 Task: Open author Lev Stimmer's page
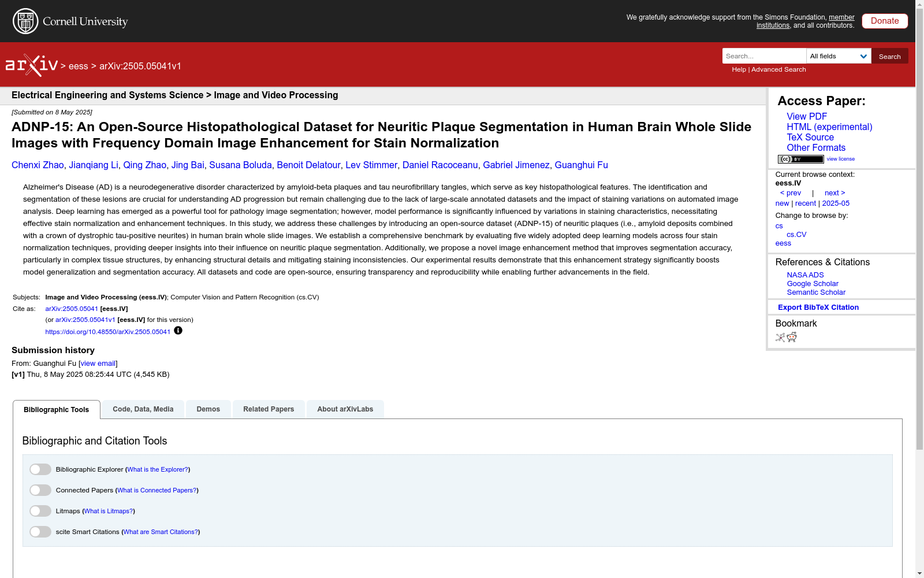tap(371, 165)
